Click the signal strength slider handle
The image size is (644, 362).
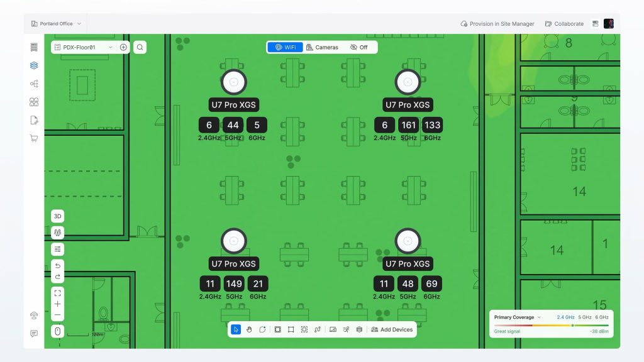point(572,326)
